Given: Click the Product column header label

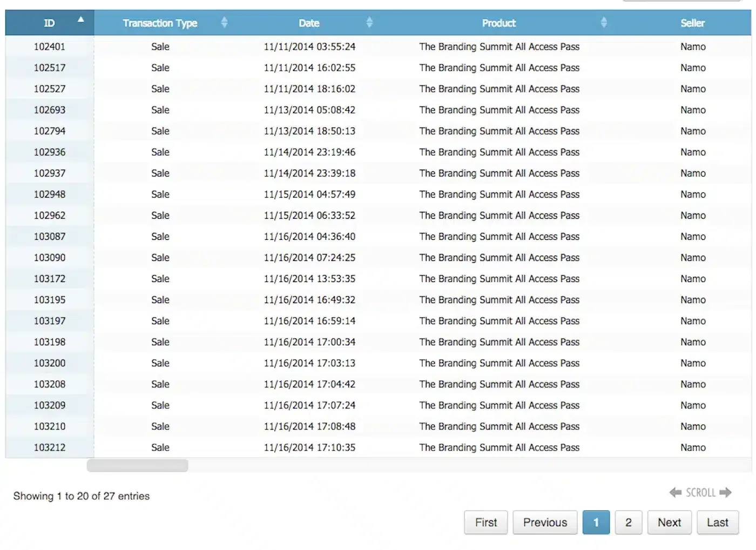Looking at the screenshot, I should click(x=499, y=23).
